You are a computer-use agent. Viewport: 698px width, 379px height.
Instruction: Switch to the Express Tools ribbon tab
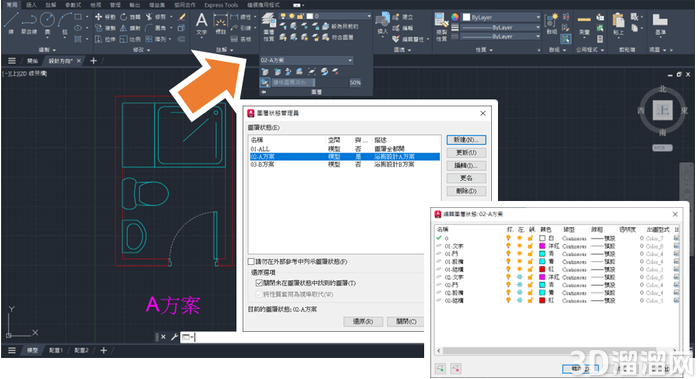(x=221, y=5)
